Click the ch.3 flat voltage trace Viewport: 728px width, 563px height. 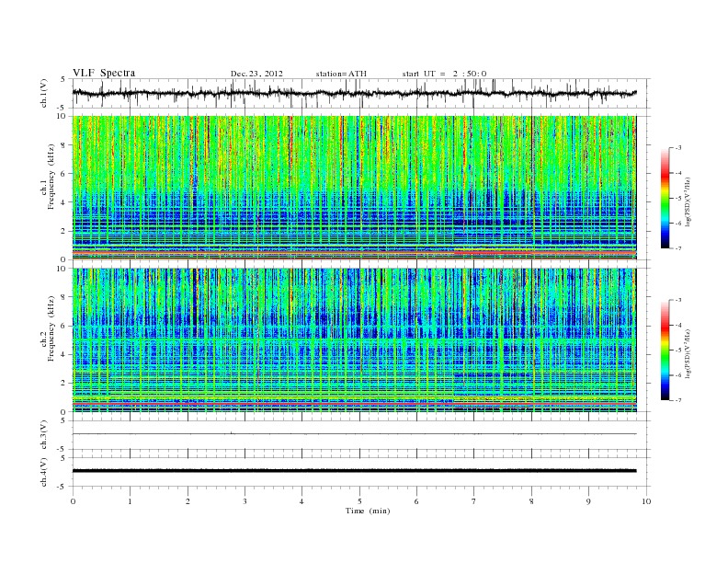point(354,434)
